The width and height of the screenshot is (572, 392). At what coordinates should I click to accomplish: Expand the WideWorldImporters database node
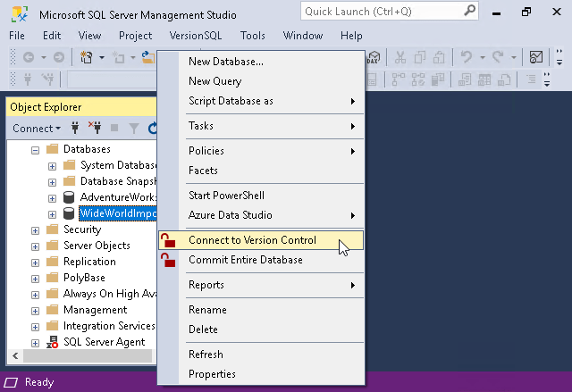coord(52,214)
